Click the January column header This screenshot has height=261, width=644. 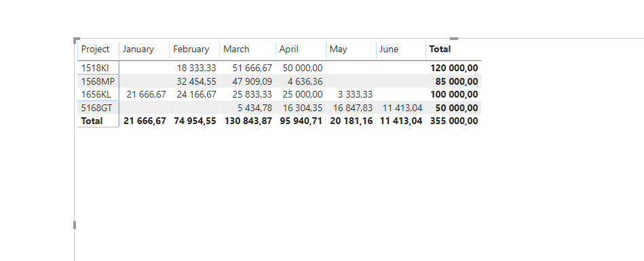pos(138,49)
